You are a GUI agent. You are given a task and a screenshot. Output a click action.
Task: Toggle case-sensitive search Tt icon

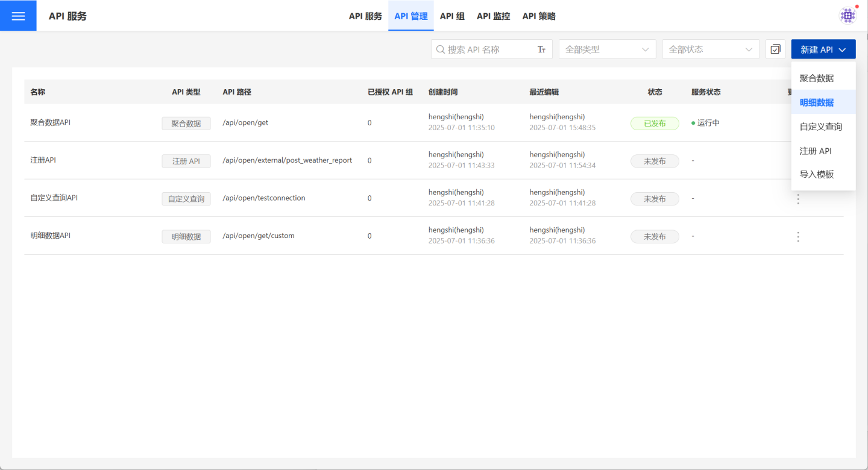point(541,49)
